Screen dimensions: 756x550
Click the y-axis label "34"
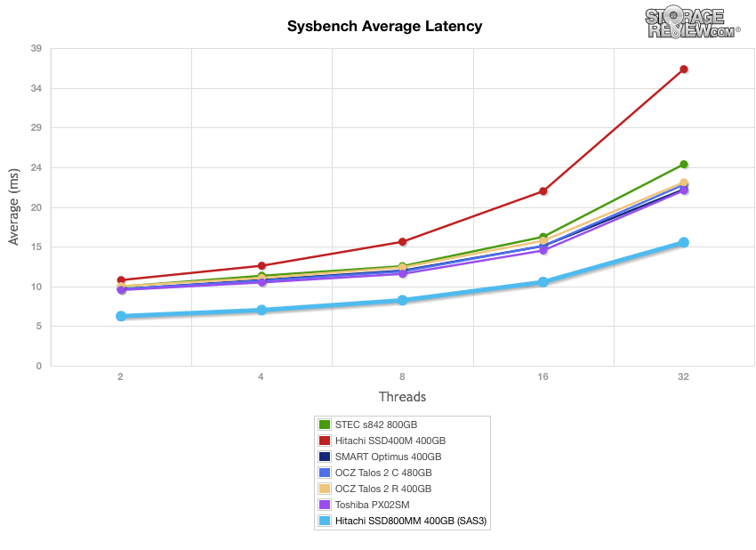click(36, 88)
